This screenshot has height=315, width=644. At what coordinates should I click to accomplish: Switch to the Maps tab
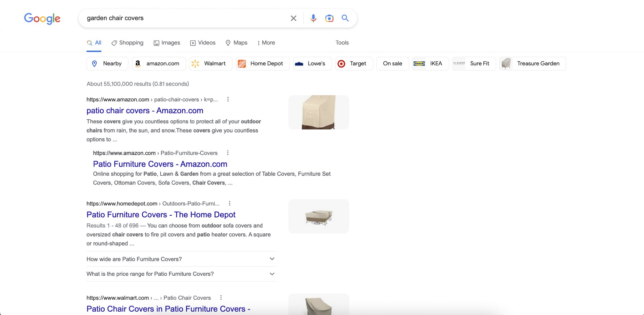tap(236, 43)
